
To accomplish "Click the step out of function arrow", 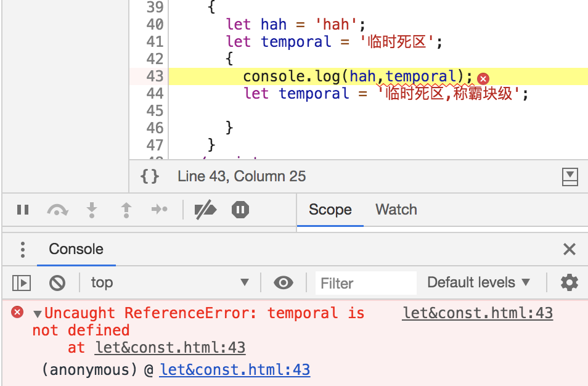I will (x=126, y=210).
